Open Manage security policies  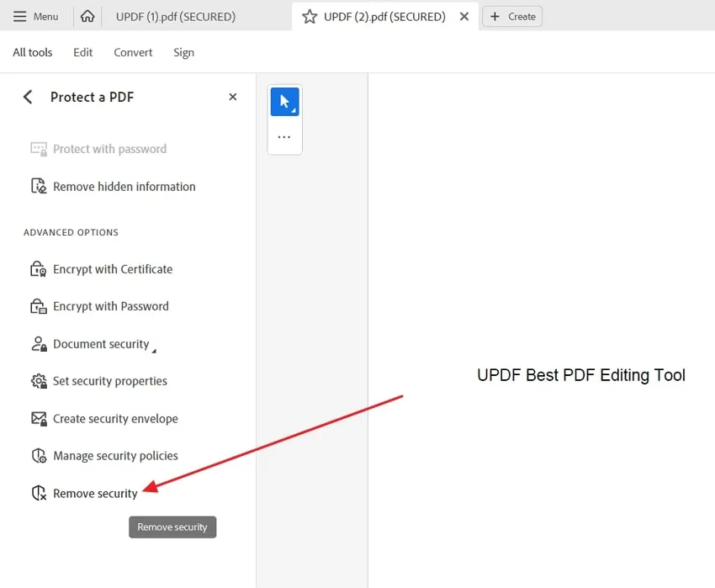[114, 455]
